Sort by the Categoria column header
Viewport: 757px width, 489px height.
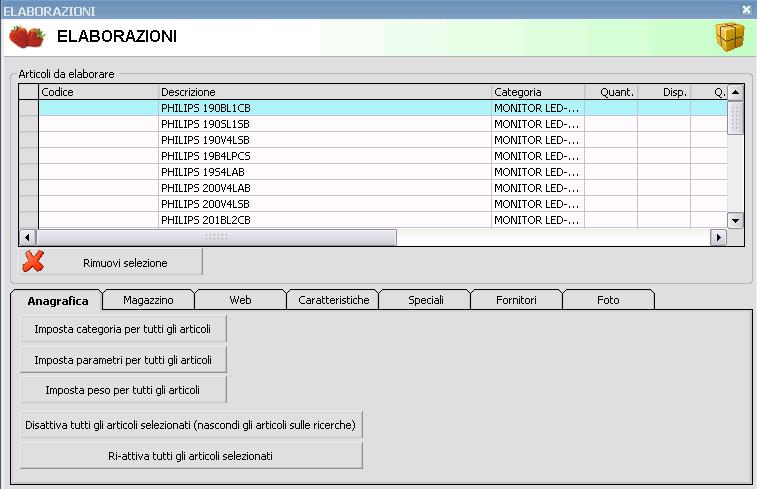(x=538, y=92)
